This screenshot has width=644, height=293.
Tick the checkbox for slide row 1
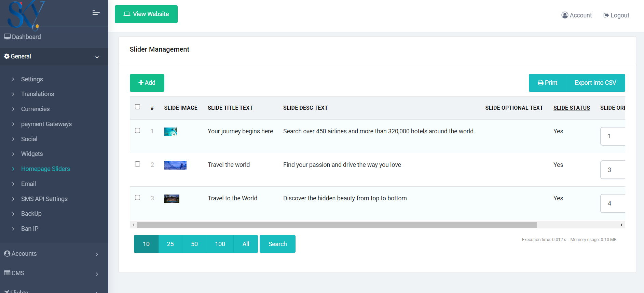tap(137, 131)
